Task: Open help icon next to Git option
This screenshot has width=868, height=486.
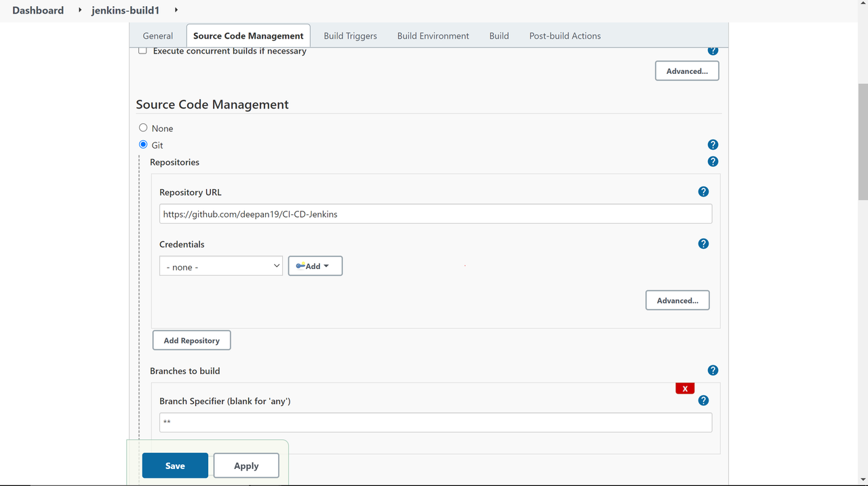Action: pyautogui.click(x=713, y=144)
